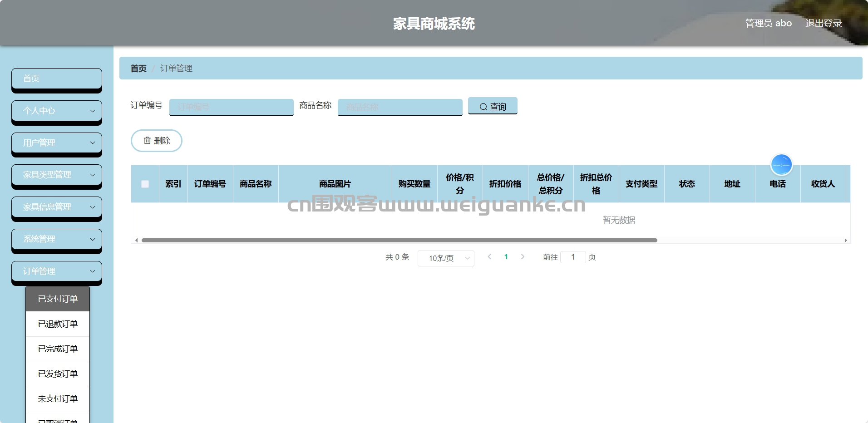Click 管理员 abo user label
This screenshot has width=868, height=423.
pos(768,23)
